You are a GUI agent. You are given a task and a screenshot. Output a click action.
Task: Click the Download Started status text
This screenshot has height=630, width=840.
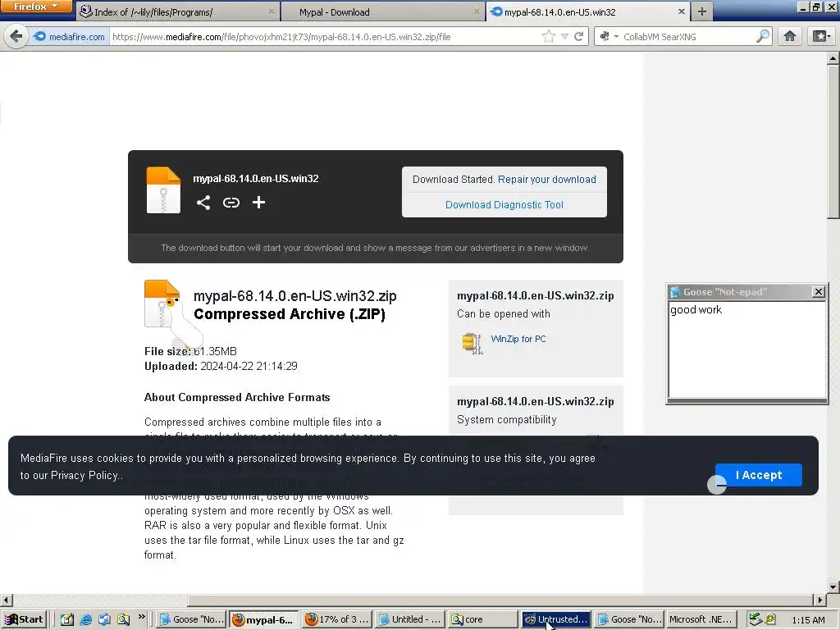point(453,180)
